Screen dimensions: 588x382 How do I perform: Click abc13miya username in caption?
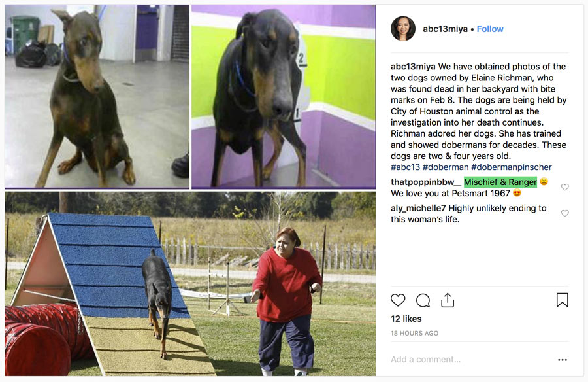pos(413,67)
